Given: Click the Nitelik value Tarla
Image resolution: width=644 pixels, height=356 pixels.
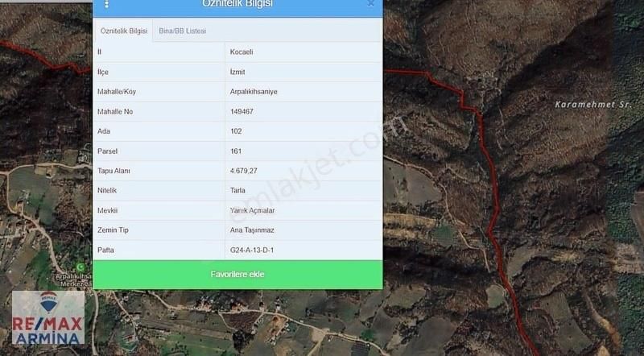Looking at the screenshot, I should pos(237,190).
